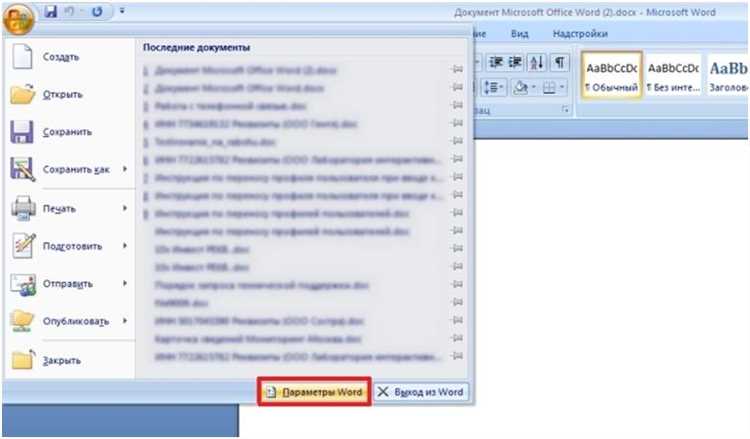Screen dimensions: 750x439
Task: Switch to the Надстройки ribbon tab
Action: click(x=580, y=34)
